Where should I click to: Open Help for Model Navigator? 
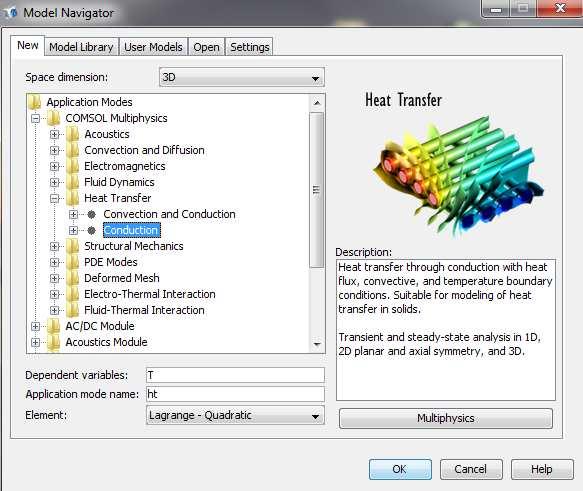(x=542, y=469)
